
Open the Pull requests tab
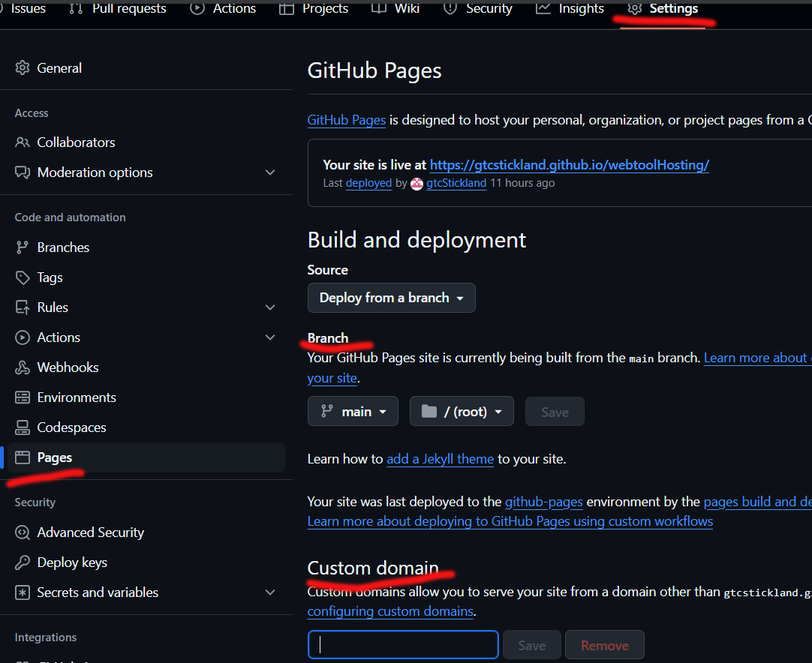tap(118, 9)
